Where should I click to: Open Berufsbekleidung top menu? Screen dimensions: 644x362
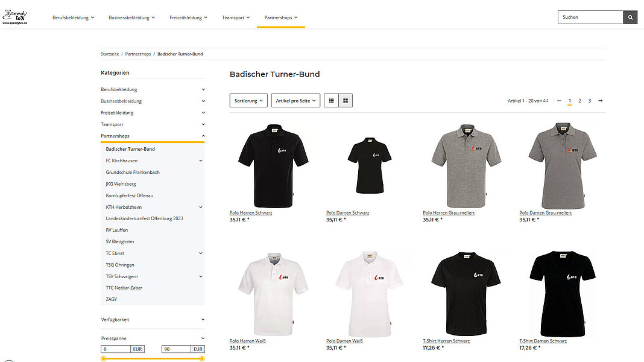73,17
